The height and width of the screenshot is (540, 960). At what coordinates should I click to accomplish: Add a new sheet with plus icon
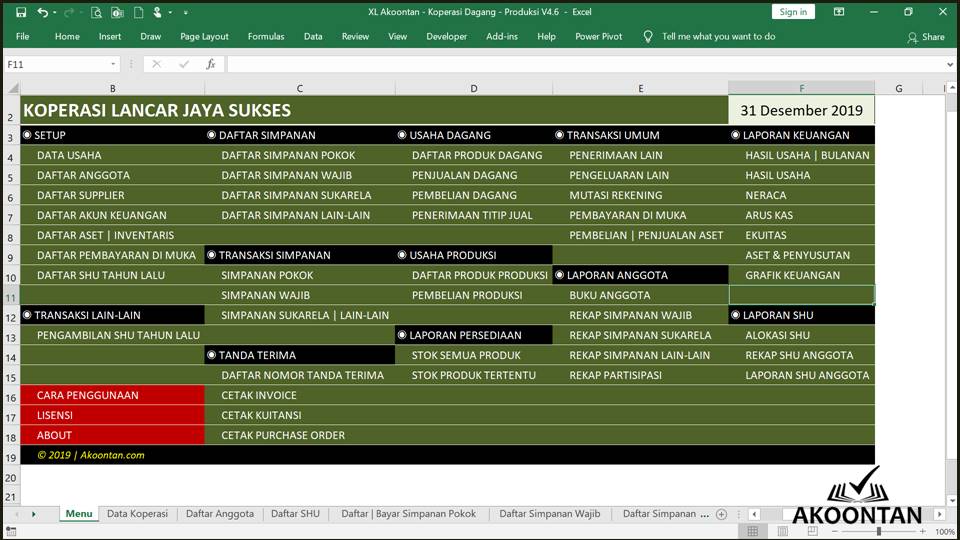click(721, 514)
